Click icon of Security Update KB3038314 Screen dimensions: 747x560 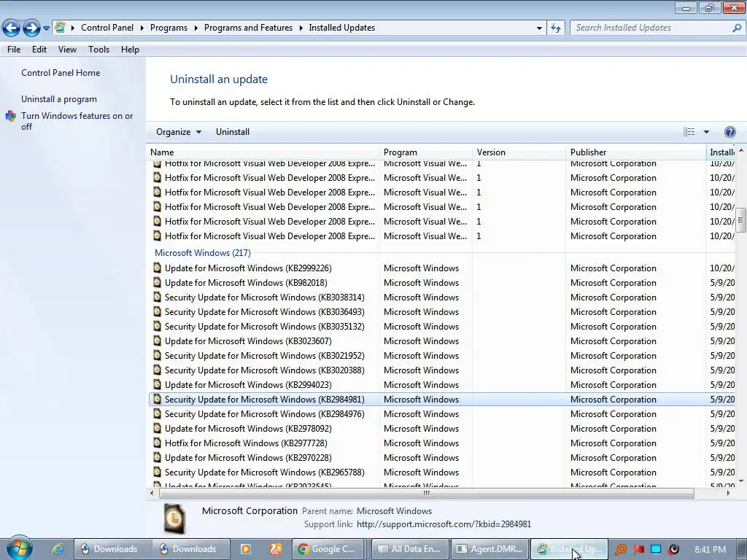tap(158, 297)
